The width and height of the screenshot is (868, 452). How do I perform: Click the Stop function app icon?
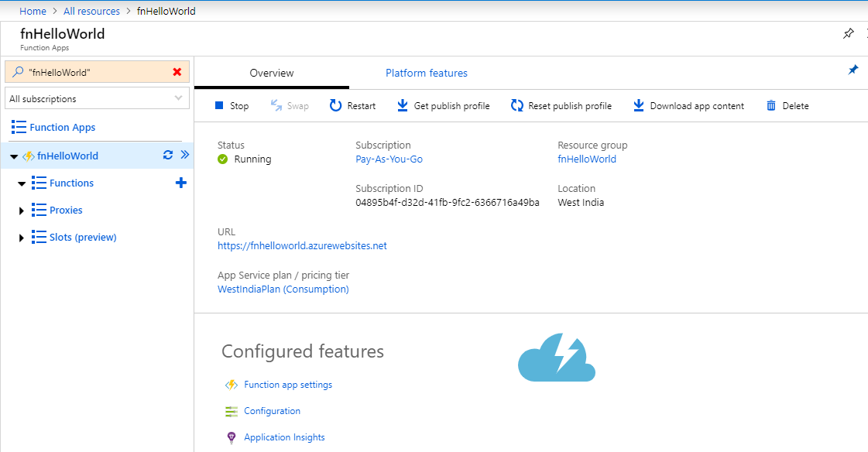[219, 106]
